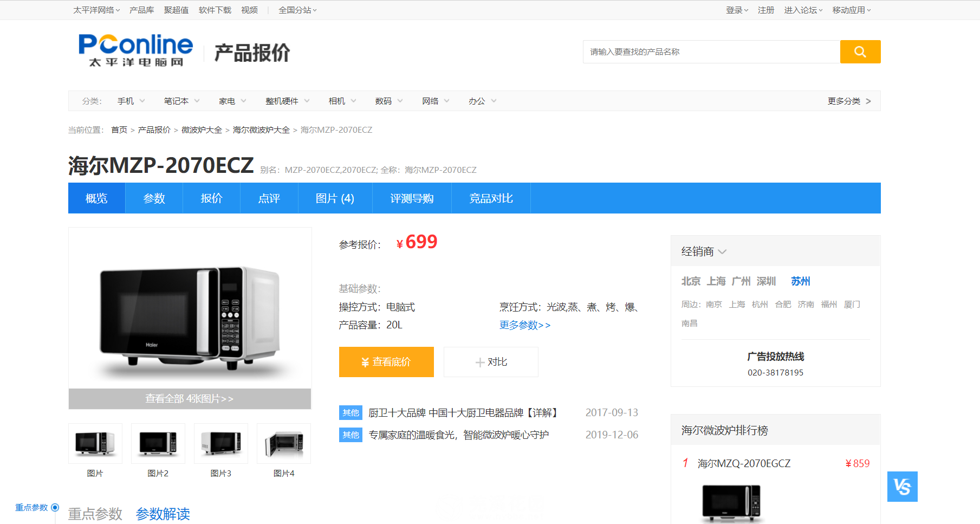
Task: Select dealer city 广州
Action: (x=741, y=281)
